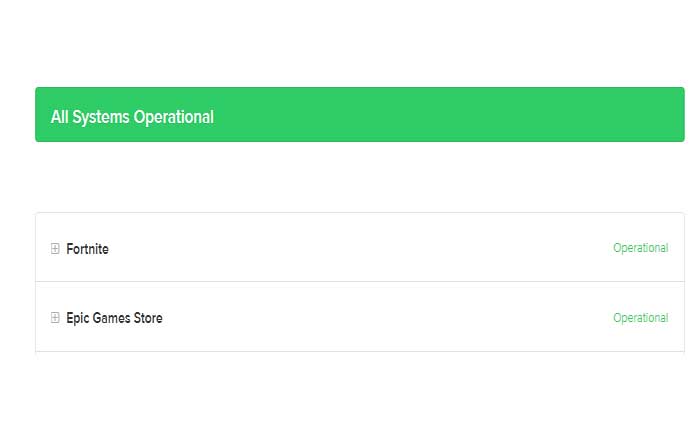
Task: Click Epic Games Store's Operational status text
Action: (x=640, y=318)
